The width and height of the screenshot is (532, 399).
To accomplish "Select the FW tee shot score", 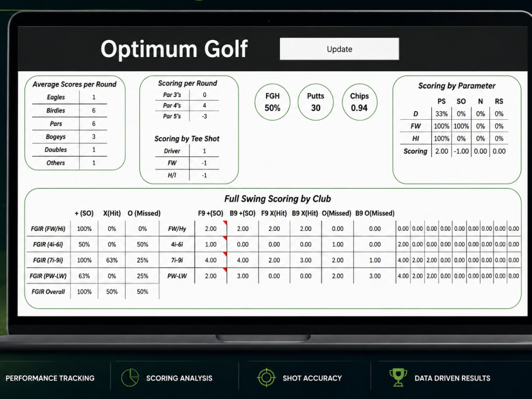I will point(204,163).
